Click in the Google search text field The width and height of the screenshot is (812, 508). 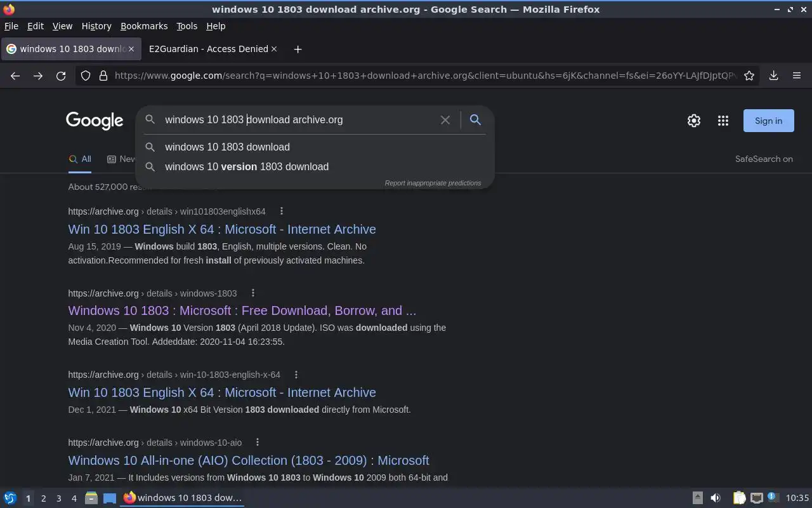coord(298,119)
